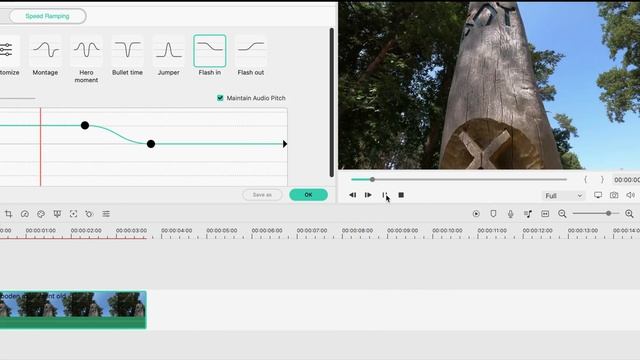Click the timeline zoom slider handle
The image size is (640, 360).
pyautogui.click(x=609, y=213)
